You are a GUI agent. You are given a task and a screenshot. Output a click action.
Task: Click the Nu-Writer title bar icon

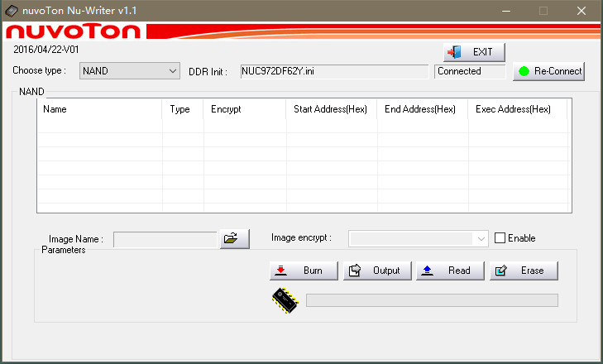click(12, 11)
